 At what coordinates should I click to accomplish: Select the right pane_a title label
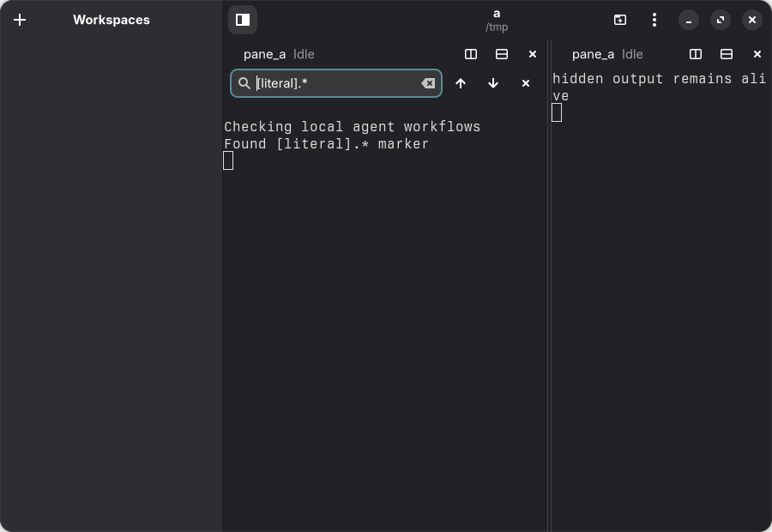pyautogui.click(x=593, y=54)
